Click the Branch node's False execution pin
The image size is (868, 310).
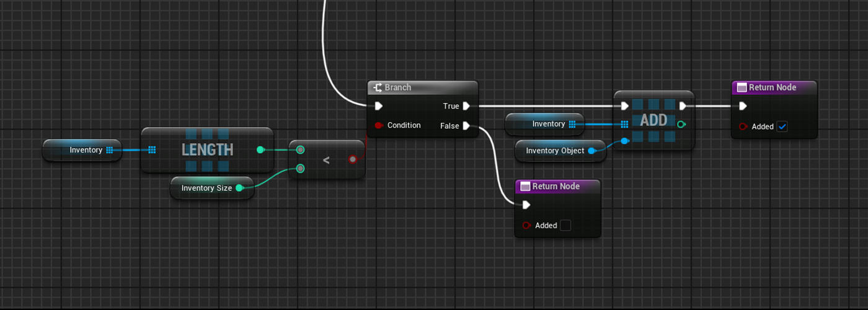[x=466, y=126]
